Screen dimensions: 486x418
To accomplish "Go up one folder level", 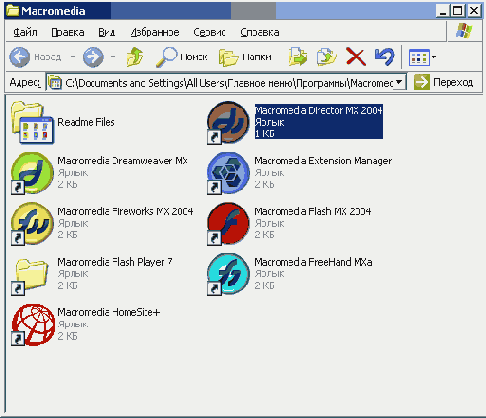I will (x=135, y=57).
